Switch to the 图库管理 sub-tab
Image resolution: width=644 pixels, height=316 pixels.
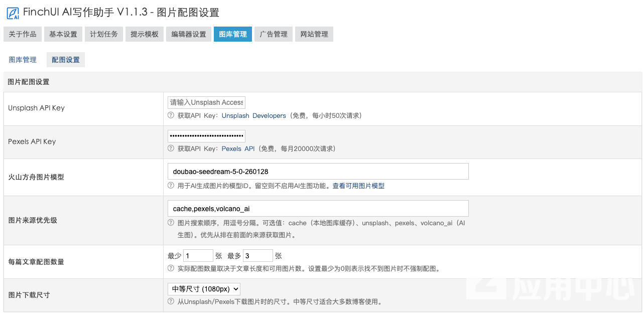pos(22,59)
